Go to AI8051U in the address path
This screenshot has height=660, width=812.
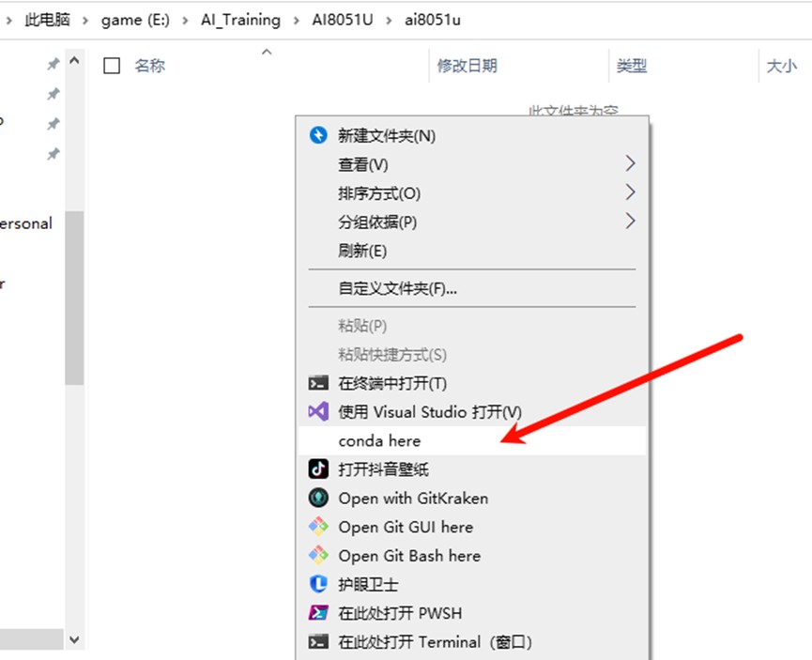[x=343, y=21]
